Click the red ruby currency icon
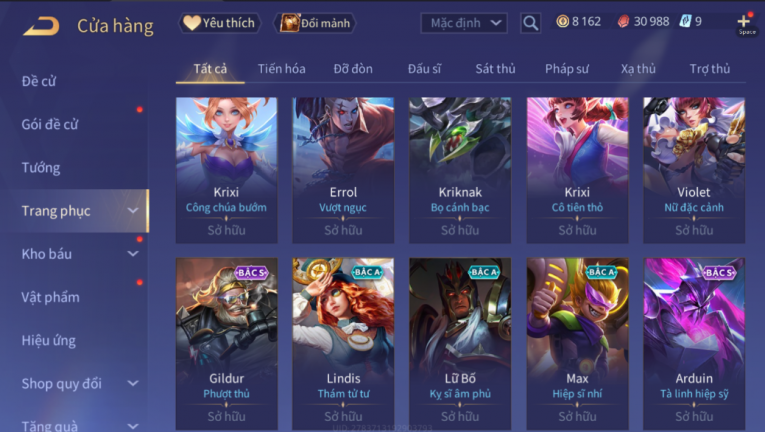This screenshot has height=432, width=765. pyautogui.click(x=624, y=21)
